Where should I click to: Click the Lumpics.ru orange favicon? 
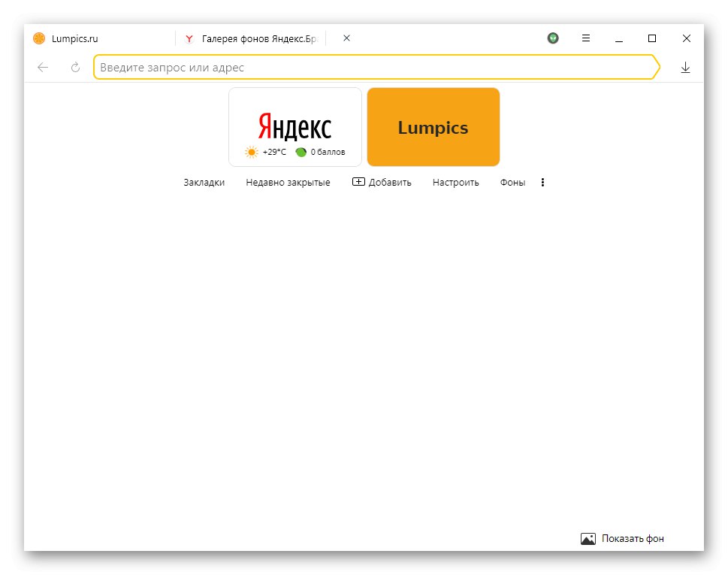pos(39,38)
